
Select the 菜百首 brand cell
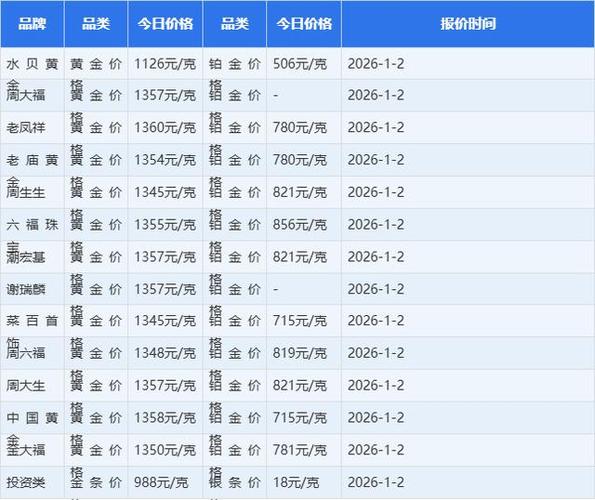coord(32,321)
